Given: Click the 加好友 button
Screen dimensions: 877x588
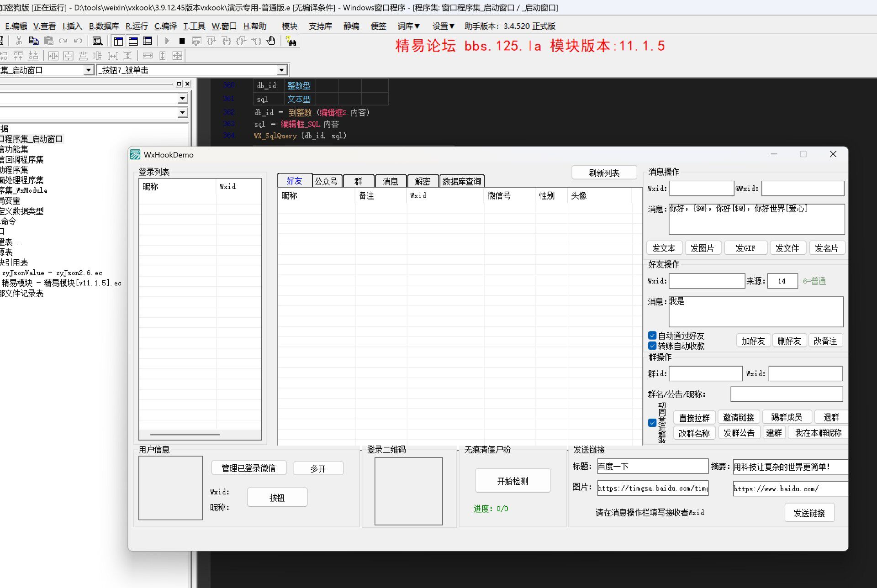Looking at the screenshot, I should [753, 341].
